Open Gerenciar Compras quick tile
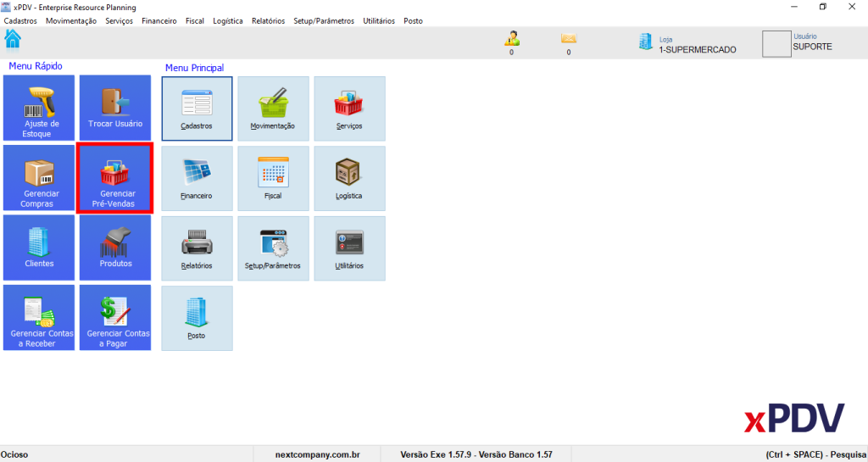The height and width of the screenshot is (462, 868). click(x=39, y=178)
